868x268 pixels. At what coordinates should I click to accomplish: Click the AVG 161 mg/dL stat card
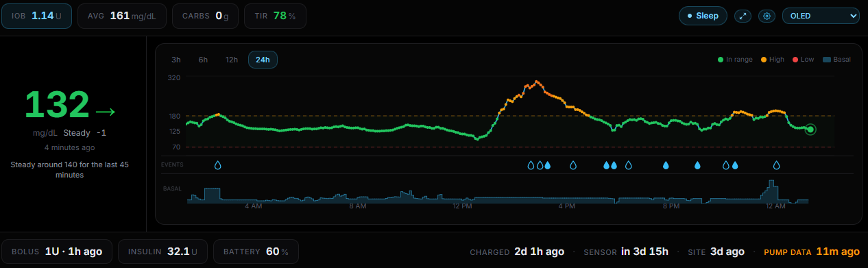[122, 16]
